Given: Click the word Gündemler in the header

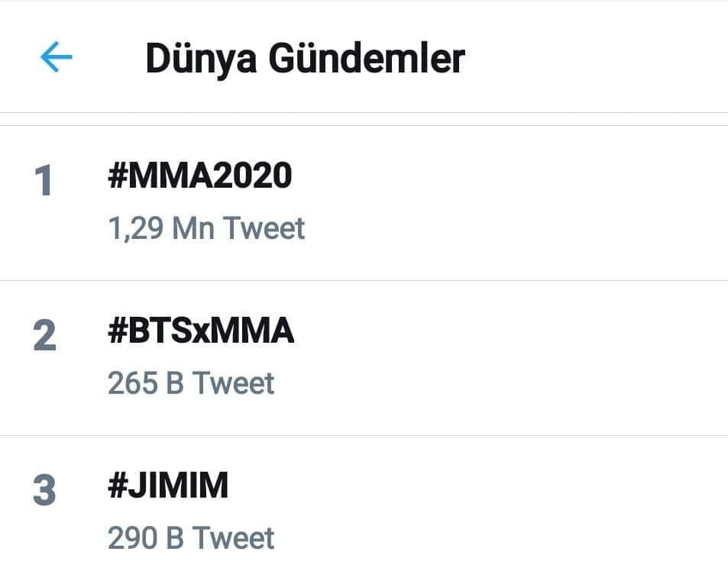Looking at the screenshot, I should pyautogui.click(x=366, y=59).
